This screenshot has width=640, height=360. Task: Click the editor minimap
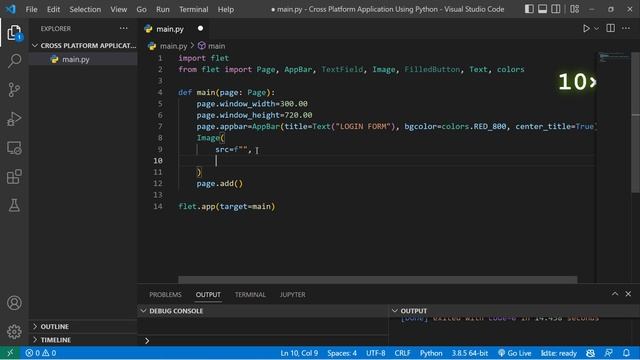[x=614, y=58]
